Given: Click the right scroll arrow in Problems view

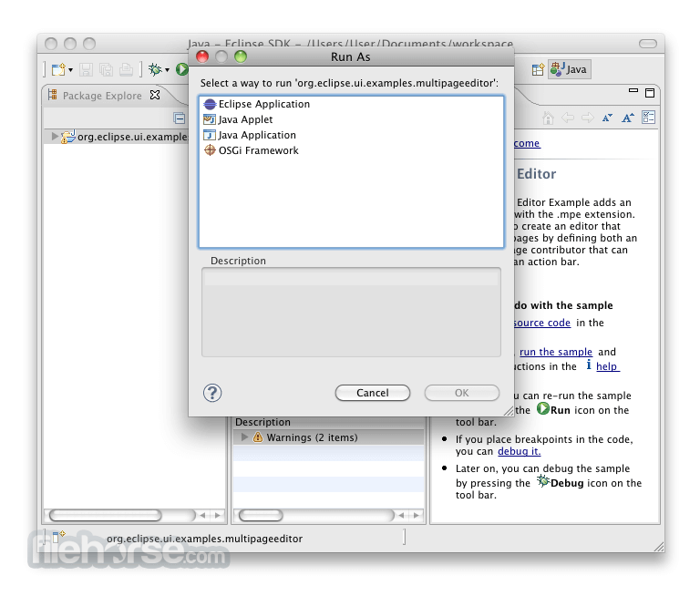Looking at the screenshot, I should (x=416, y=515).
